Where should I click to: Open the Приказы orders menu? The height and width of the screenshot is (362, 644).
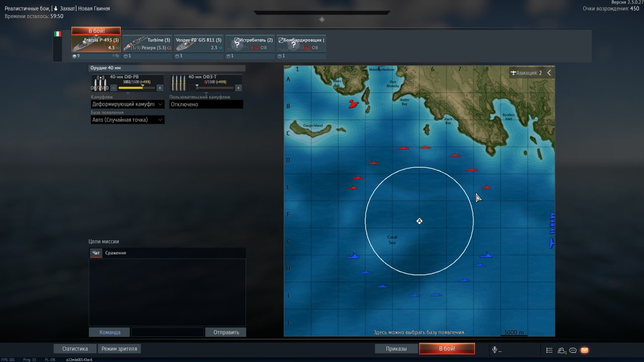[x=396, y=348]
